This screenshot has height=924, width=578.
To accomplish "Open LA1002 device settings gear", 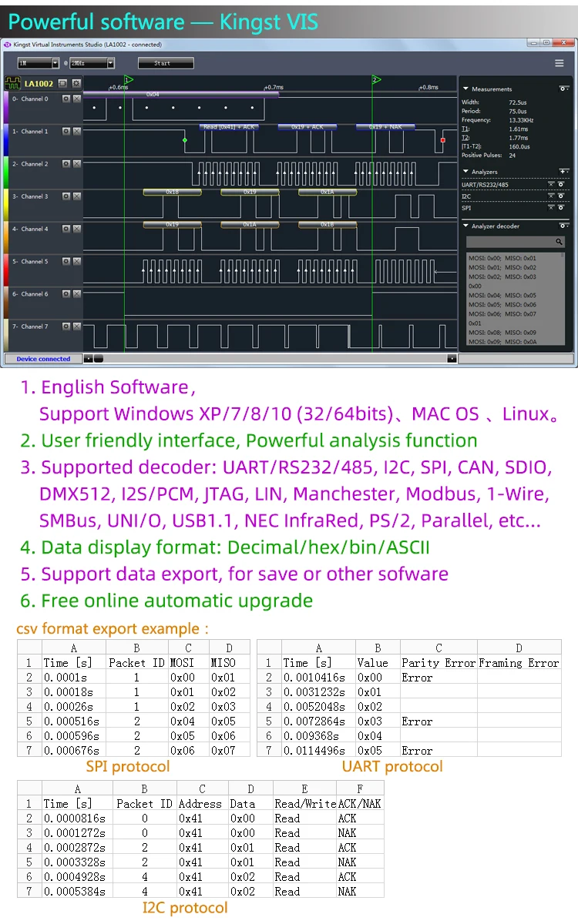I will click(76, 83).
